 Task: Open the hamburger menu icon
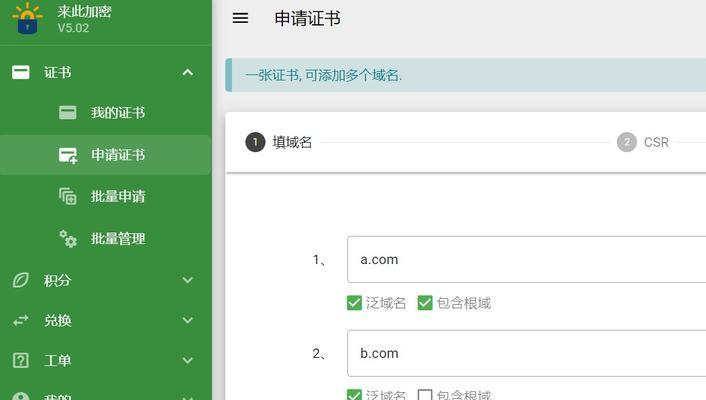click(240, 18)
